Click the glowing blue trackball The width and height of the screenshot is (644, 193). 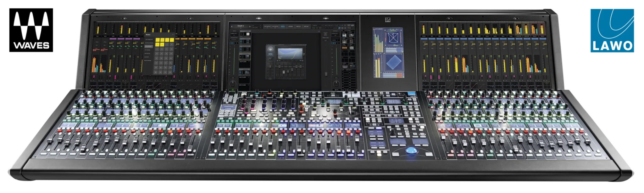point(410,150)
